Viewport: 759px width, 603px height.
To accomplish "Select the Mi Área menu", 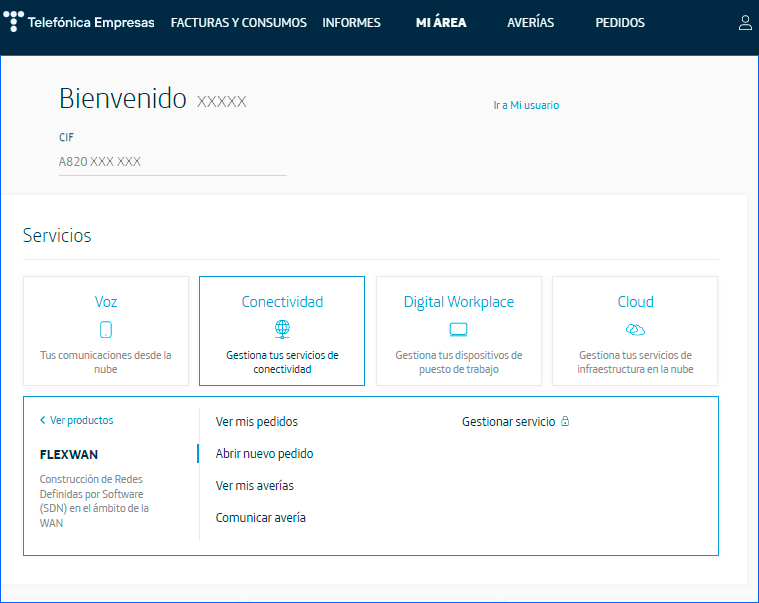I will pyautogui.click(x=441, y=22).
